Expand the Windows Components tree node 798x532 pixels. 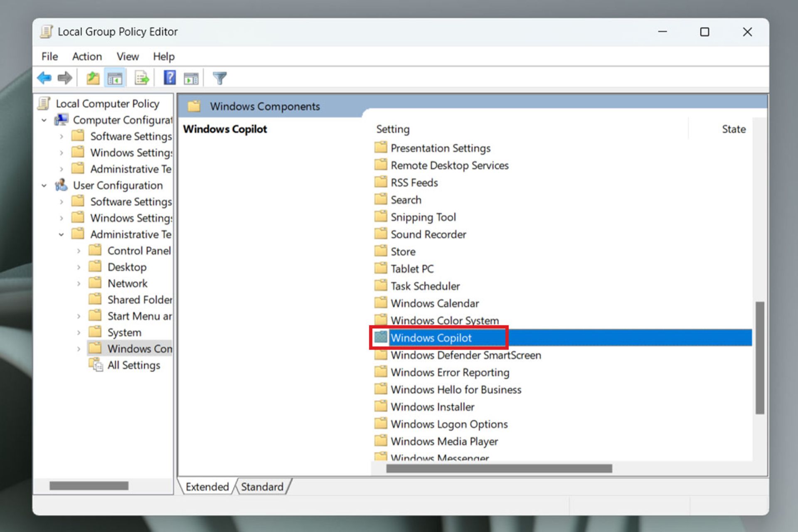[x=79, y=349]
